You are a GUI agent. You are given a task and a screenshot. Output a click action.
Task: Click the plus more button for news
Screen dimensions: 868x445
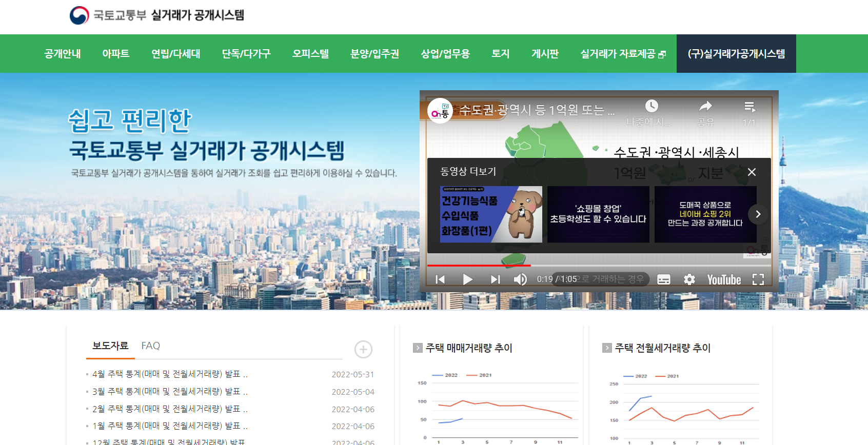tap(363, 350)
